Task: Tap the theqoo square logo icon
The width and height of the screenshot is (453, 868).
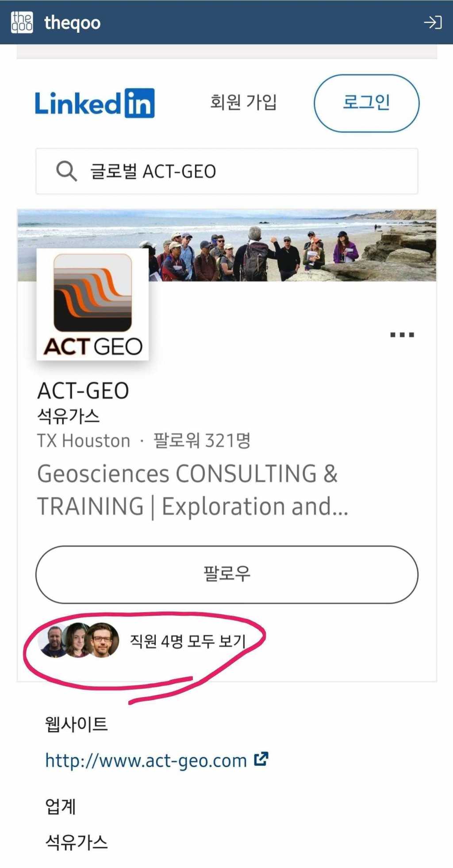Action: tap(22, 22)
